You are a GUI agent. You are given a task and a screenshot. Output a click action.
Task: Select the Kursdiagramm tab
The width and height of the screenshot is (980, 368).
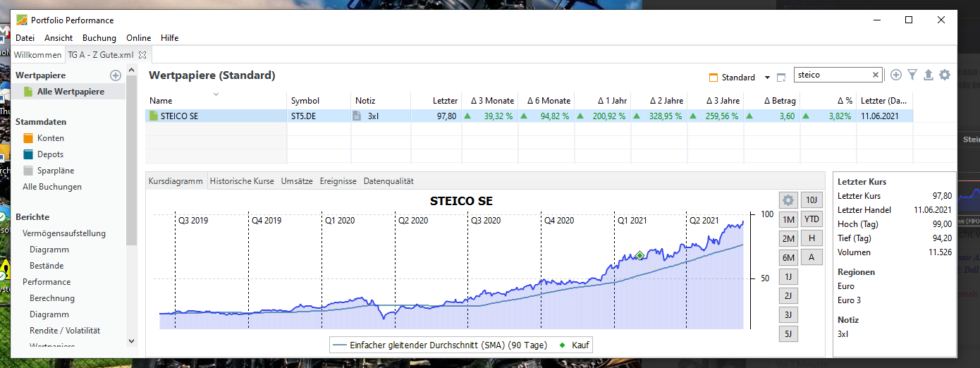click(x=176, y=181)
